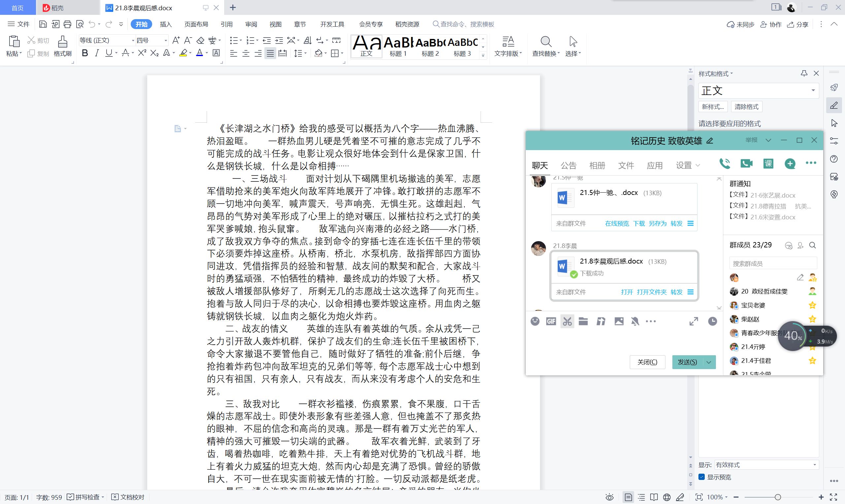Click the zoom slider in status bar
Image resolution: width=845 pixels, height=504 pixels.
(x=778, y=497)
